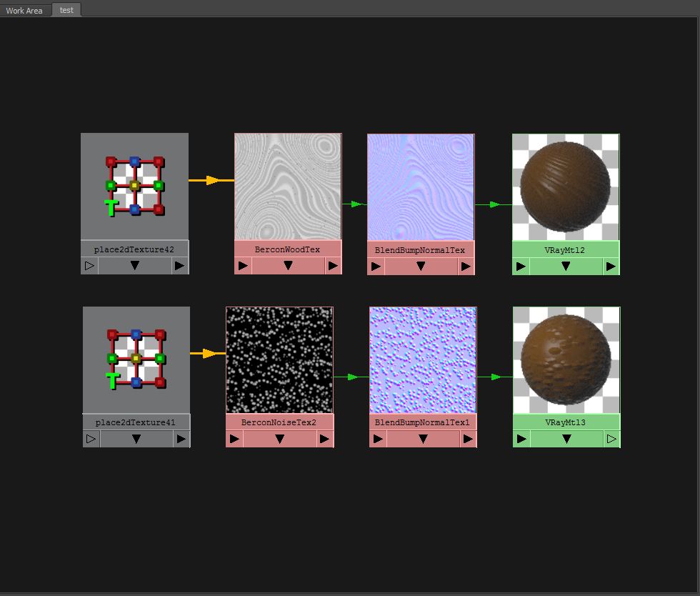Image resolution: width=700 pixels, height=596 pixels.
Task: Click the BlendBumpNormalTex1 node label
Action: click(422, 422)
